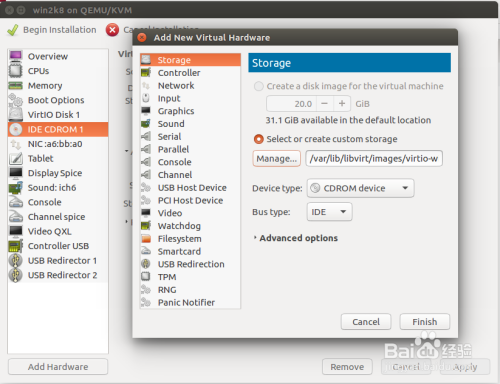The width and height of the screenshot is (500, 384).
Task: Open the Bus type IDE dropdown
Action: pyautogui.click(x=329, y=212)
